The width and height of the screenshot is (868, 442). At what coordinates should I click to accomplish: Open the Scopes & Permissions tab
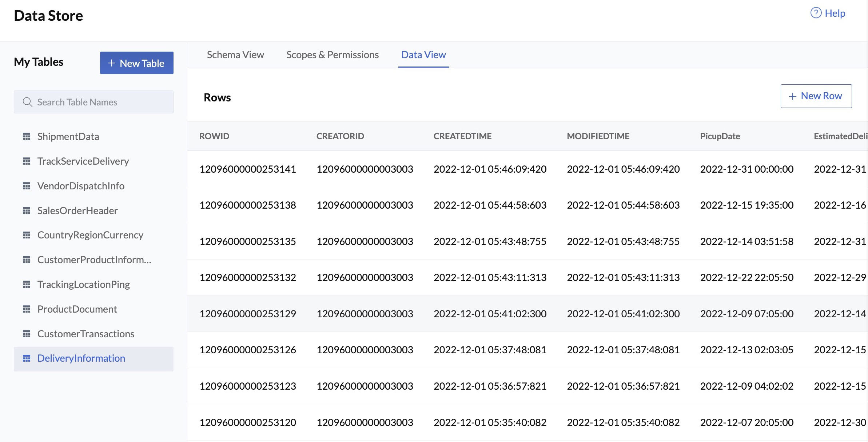(x=332, y=55)
